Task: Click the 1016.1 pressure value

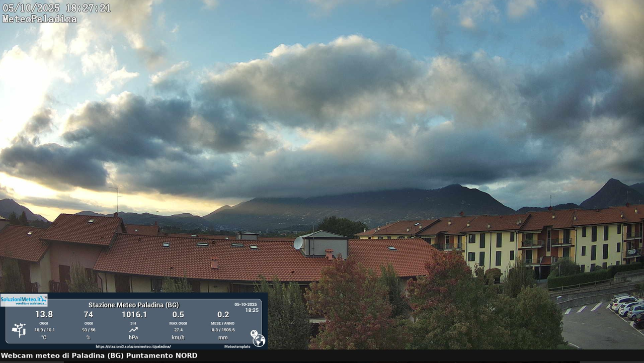Action: (134, 314)
